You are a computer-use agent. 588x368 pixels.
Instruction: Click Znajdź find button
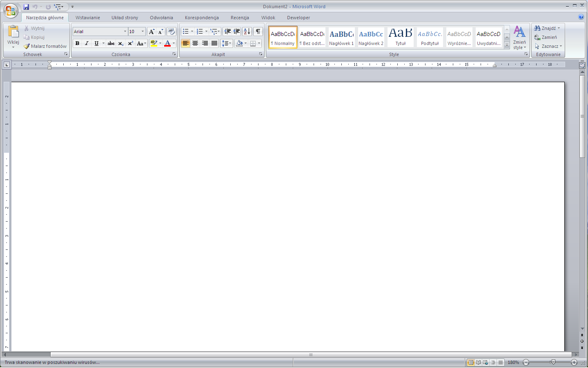pos(547,28)
